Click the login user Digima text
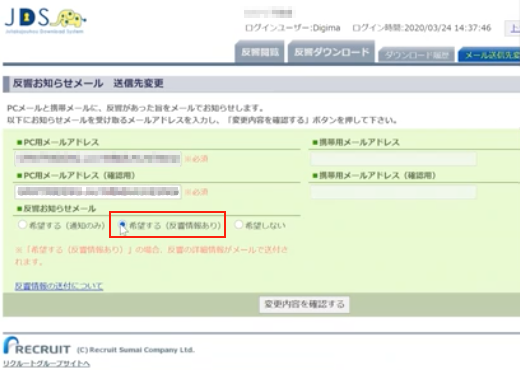This screenshot has height=370, width=520. click(293, 28)
